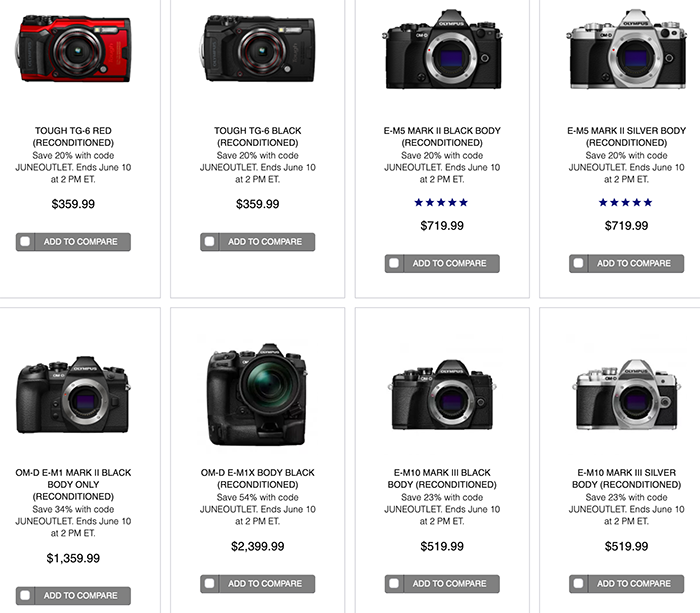The width and height of the screenshot is (700, 613).
Task: Tick compare checkbox for Tough TG-6 Black
Action: pyautogui.click(x=209, y=242)
